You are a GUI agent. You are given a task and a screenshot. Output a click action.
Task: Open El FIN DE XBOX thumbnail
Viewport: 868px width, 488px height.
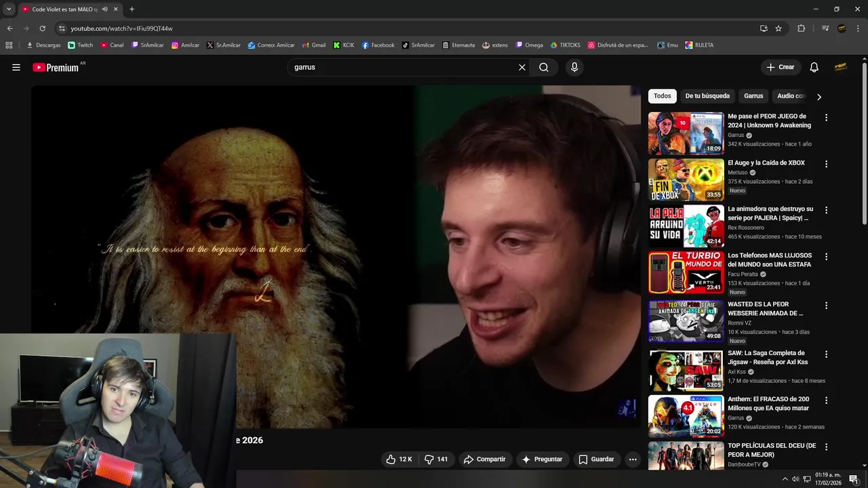(x=686, y=180)
